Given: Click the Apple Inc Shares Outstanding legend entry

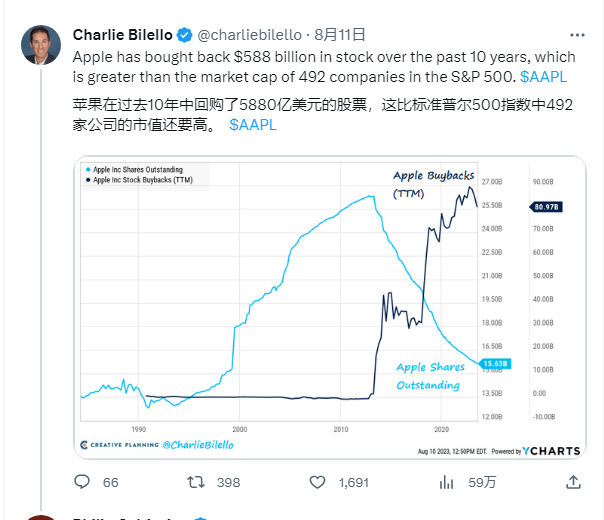Looking at the screenshot, I should 134,169.
